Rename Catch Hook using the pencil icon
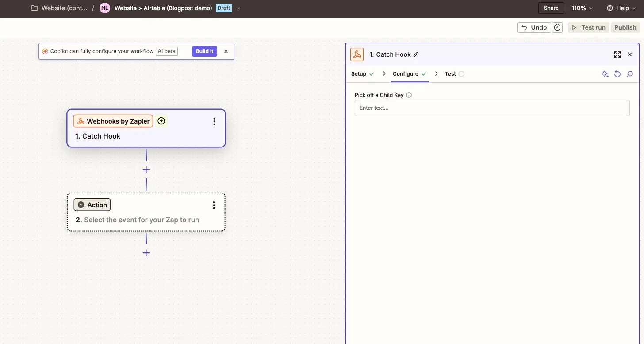This screenshot has height=344, width=644. 415,54
